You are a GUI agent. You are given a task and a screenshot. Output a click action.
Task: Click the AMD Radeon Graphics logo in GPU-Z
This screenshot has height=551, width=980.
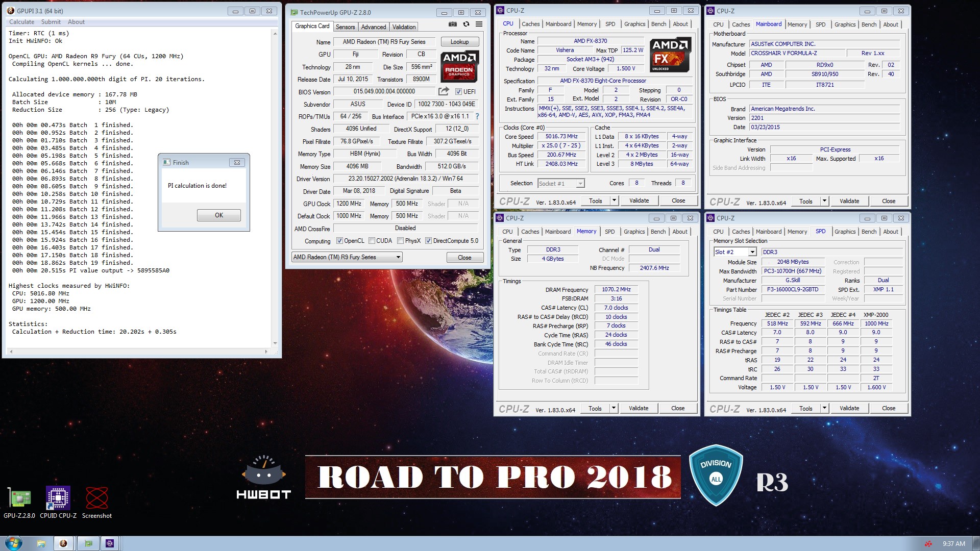459,66
